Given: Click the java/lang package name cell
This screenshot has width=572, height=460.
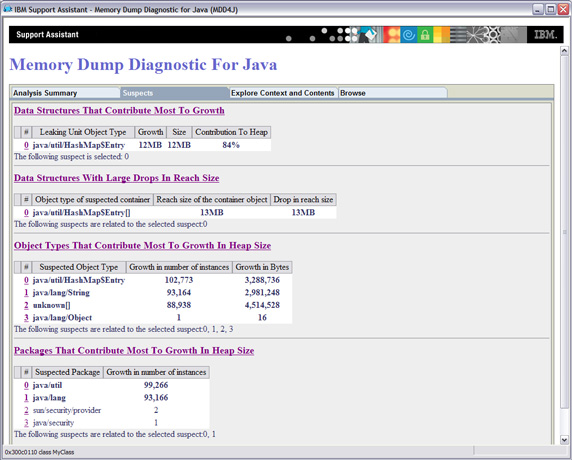Looking at the screenshot, I should coord(49,398).
